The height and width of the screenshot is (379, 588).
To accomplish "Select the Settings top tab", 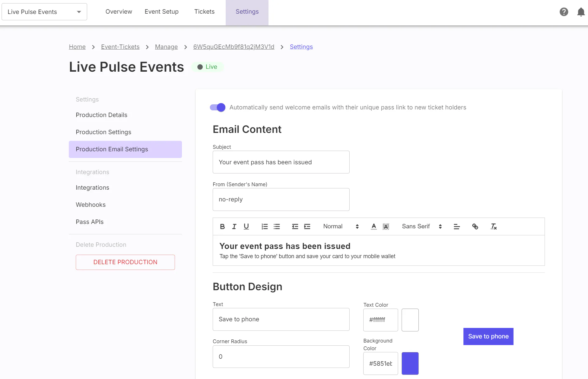I will pyautogui.click(x=247, y=12).
